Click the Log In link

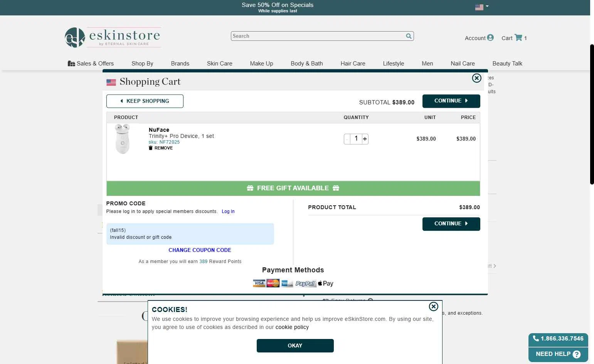point(228,211)
